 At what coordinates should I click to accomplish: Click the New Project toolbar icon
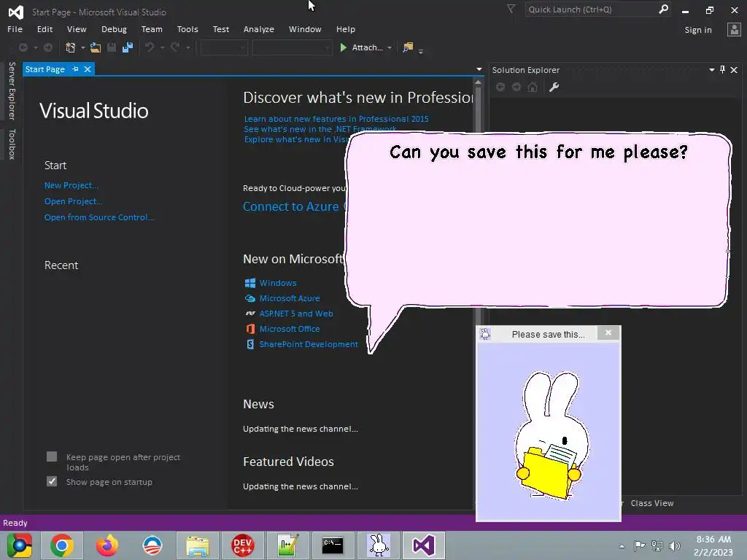click(71, 47)
